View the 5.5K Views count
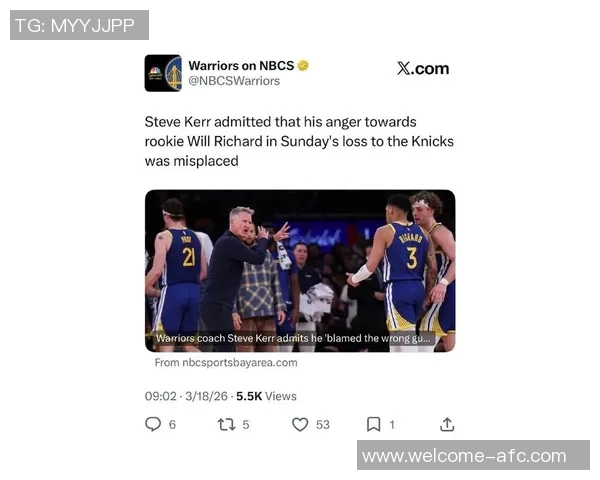This screenshot has height=480, width=600. (x=266, y=396)
